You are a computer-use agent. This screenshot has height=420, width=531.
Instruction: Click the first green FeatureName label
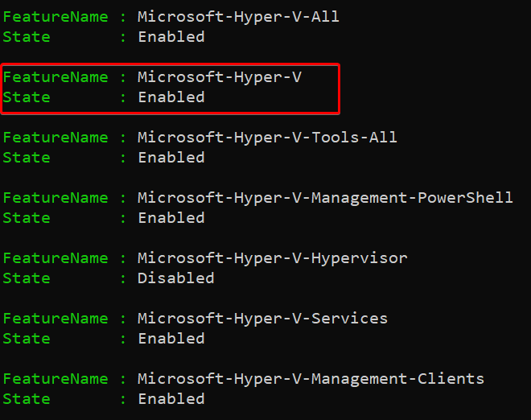click(56, 17)
